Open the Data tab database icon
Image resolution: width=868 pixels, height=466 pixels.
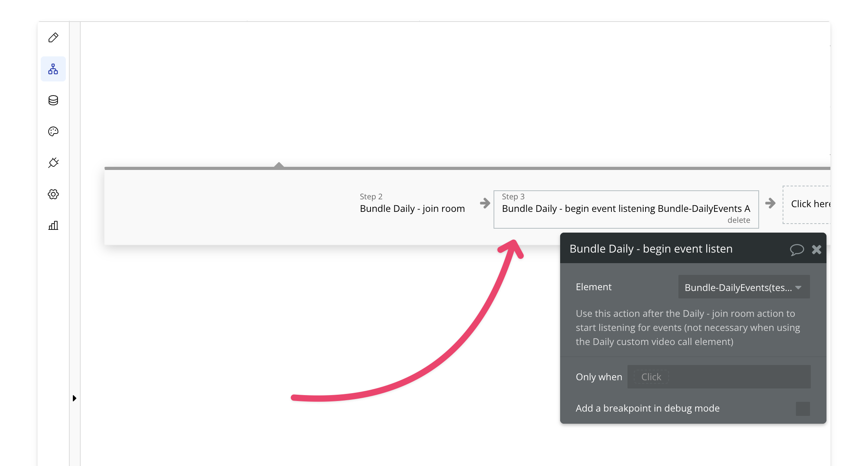coord(53,100)
